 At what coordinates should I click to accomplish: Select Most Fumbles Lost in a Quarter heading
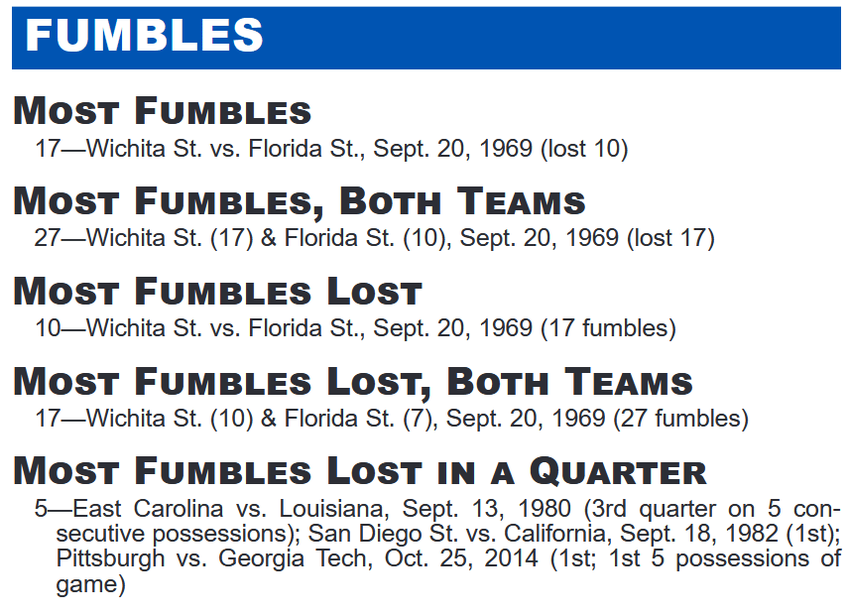pyautogui.click(x=360, y=471)
